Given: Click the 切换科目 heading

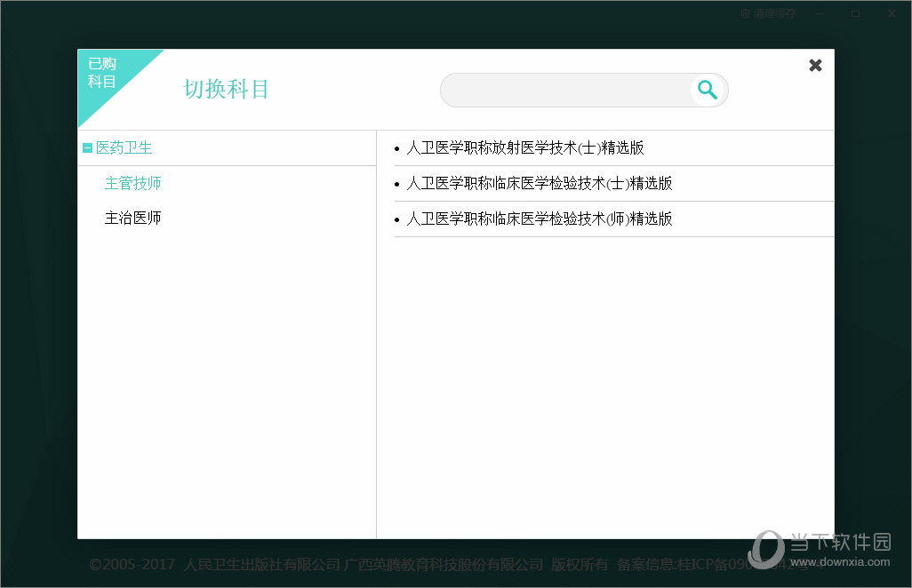Looking at the screenshot, I should click(x=226, y=90).
